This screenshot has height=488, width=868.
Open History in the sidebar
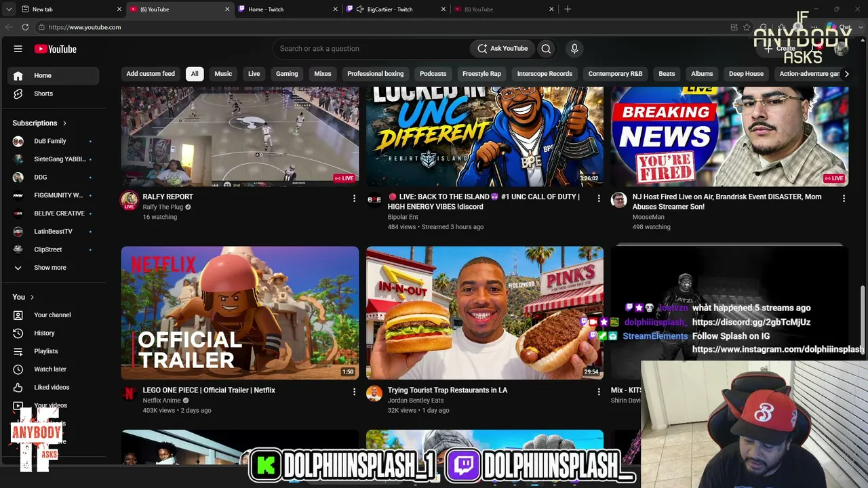click(53, 333)
